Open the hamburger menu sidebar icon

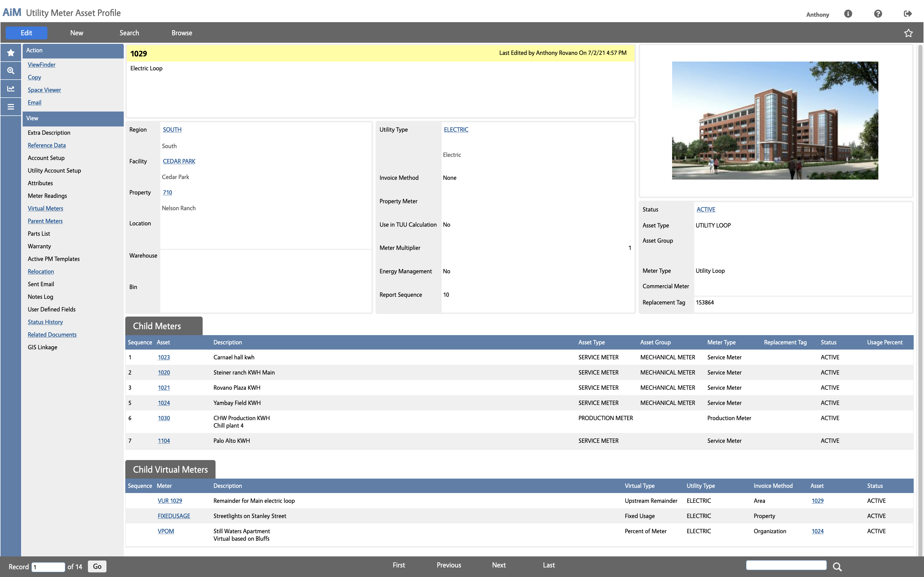coord(11,107)
